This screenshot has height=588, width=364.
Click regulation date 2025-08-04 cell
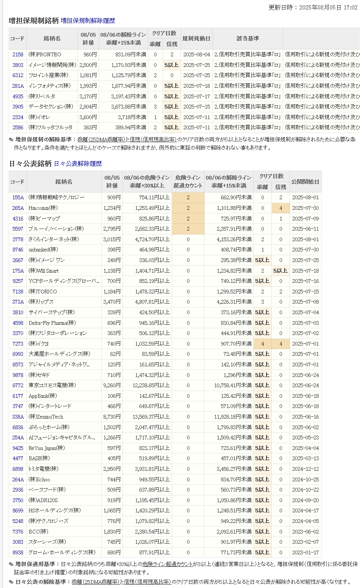[197, 54]
